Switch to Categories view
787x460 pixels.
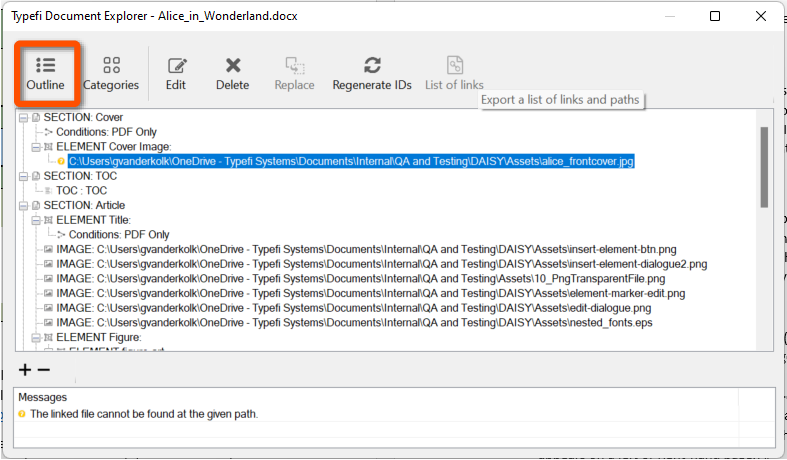point(111,73)
